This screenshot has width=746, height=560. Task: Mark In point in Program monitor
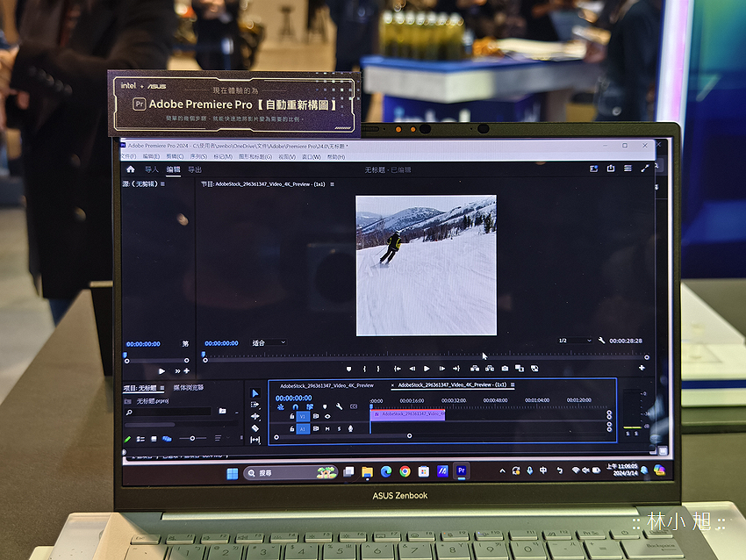click(x=364, y=369)
